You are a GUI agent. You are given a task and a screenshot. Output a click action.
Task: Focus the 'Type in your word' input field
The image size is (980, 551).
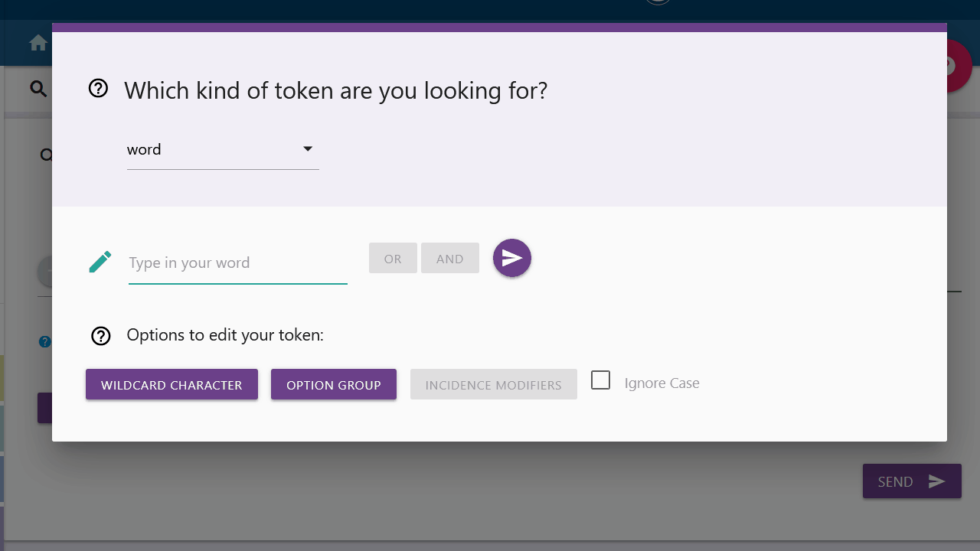(237, 263)
